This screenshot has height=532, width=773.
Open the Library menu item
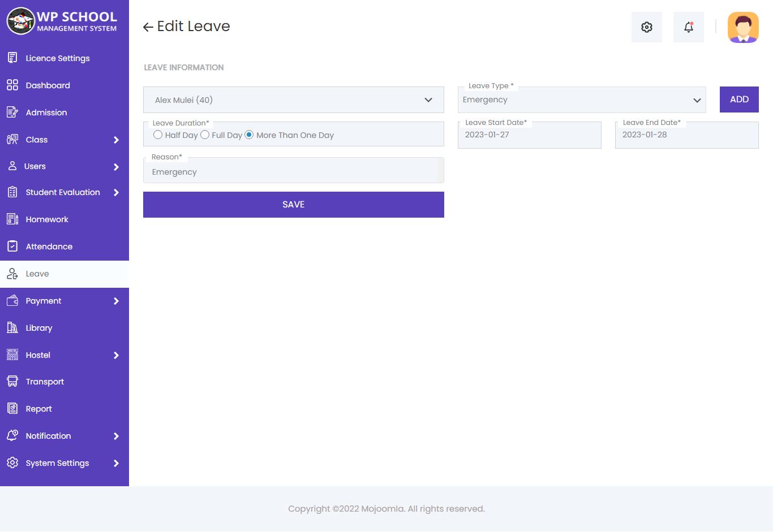[x=65, y=328]
